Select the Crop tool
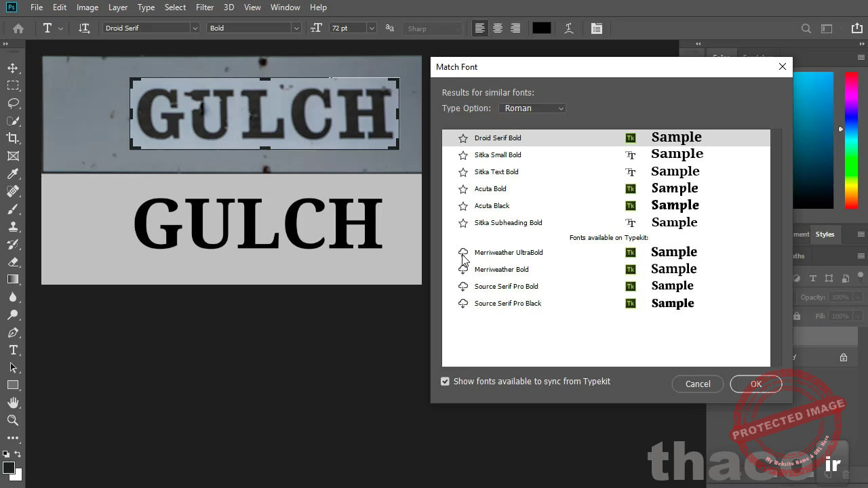Screen dimensions: 868x488 tap(13, 138)
